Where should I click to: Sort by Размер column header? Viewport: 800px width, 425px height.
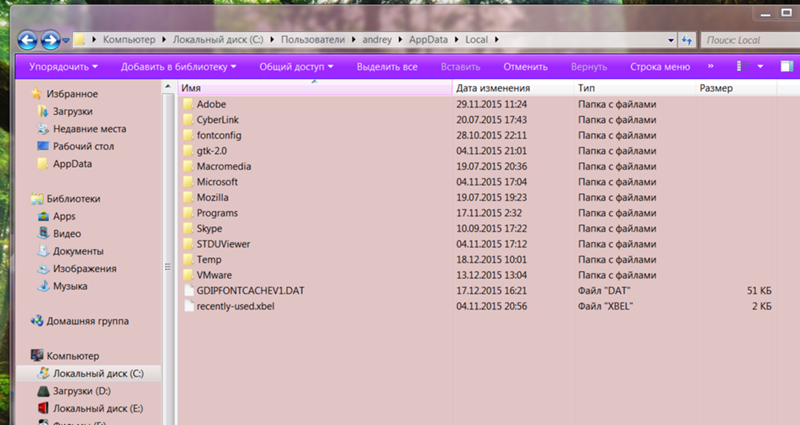736,88
